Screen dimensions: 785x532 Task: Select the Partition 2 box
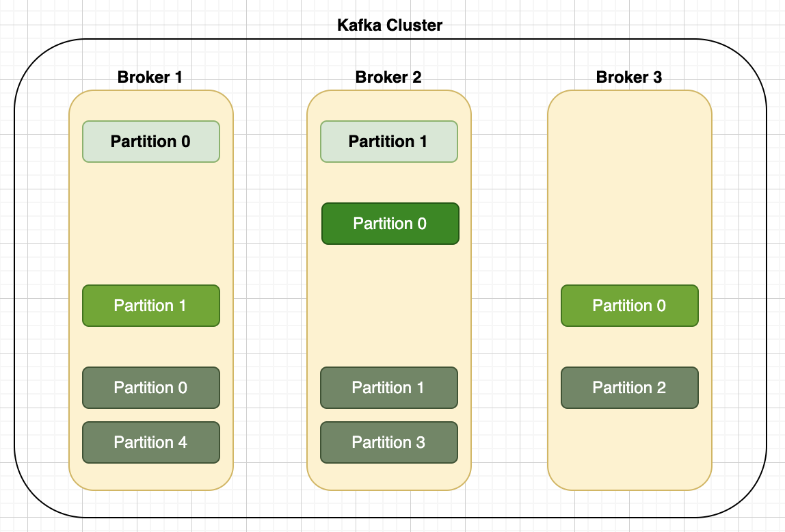coord(630,388)
